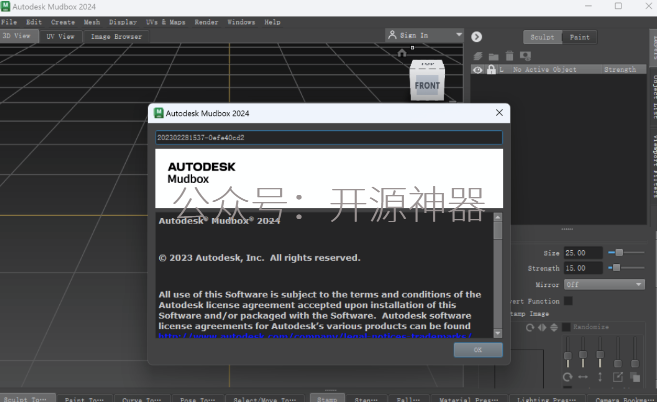Viewport: 657px width, 402px height.
Task: Open the Windows menu
Action: click(x=241, y=22)
